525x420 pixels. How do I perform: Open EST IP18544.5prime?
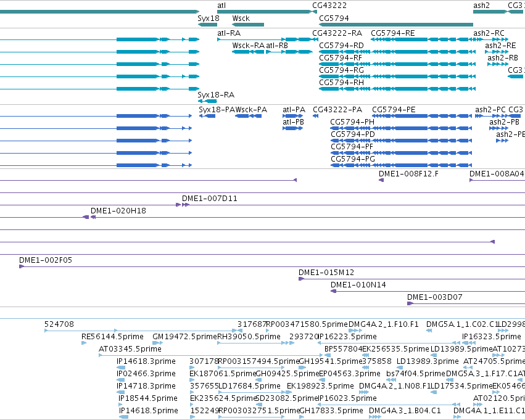[x=148, y=398]
